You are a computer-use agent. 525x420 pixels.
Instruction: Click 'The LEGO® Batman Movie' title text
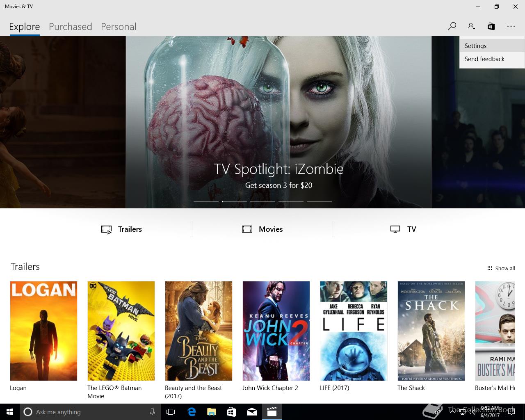(x=114, y=392)
